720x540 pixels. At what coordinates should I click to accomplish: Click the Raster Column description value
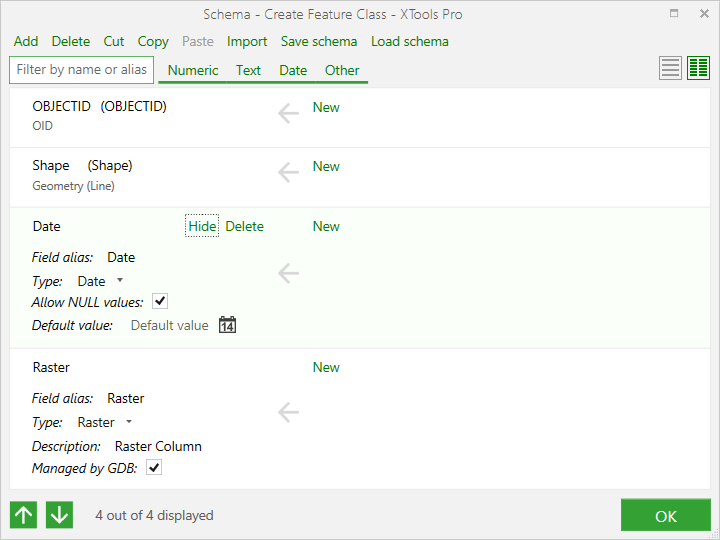click(x=158, y=446)
